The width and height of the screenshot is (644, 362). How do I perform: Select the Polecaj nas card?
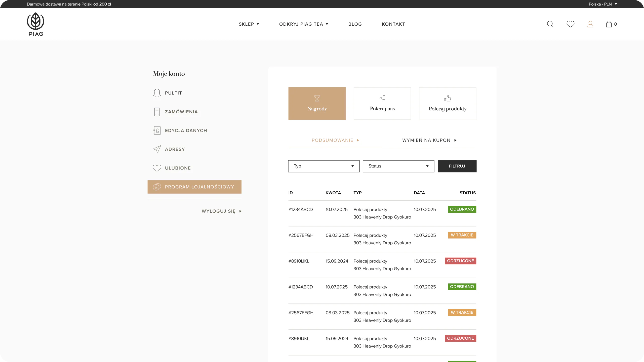(382, 104)
